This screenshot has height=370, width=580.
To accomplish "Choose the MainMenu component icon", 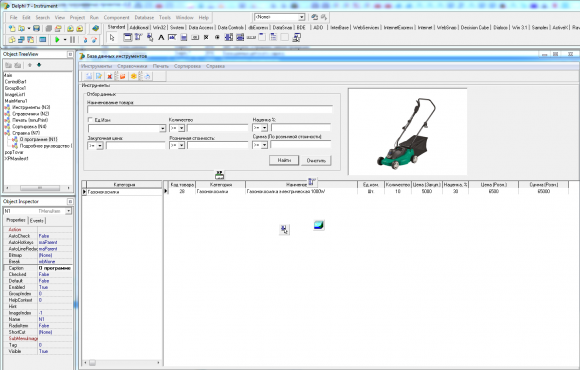I will click(138, 37).
